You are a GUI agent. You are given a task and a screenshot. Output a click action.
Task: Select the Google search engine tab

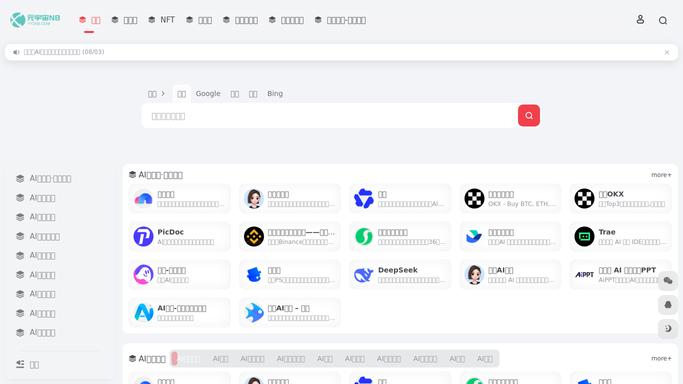pyautogui.click(x=208, y=94)
